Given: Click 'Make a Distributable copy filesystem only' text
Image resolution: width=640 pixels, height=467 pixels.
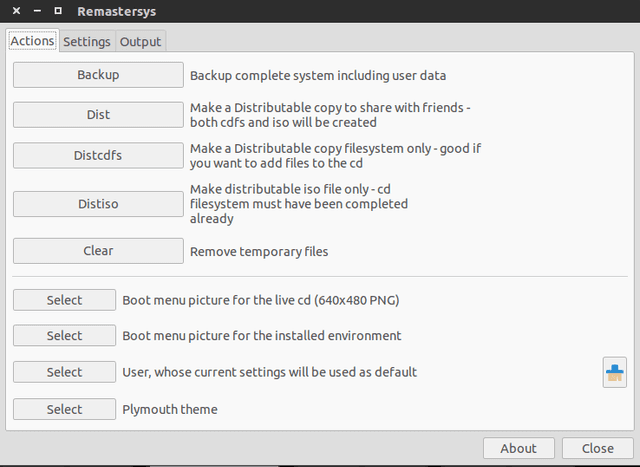Looking at the screenshot, I should coord(336,156).
